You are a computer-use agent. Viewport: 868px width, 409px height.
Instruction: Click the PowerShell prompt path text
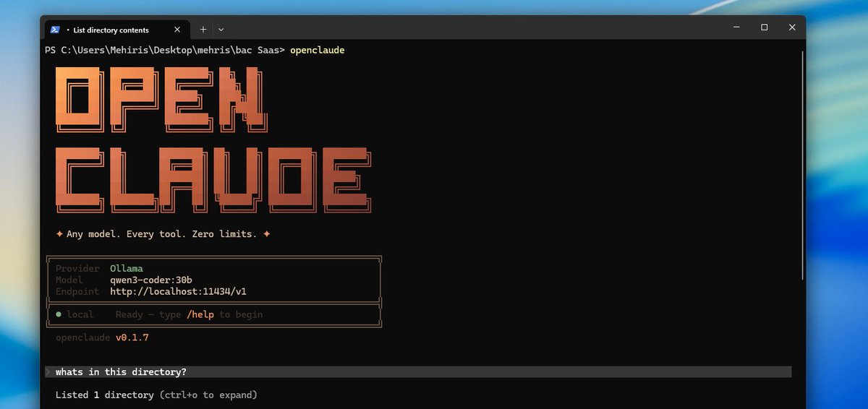click(x=165, y=50)
